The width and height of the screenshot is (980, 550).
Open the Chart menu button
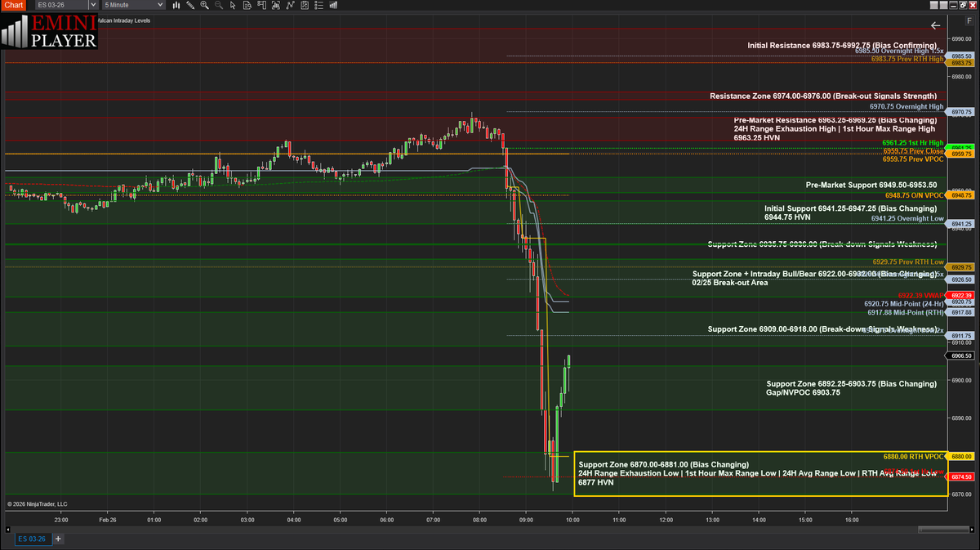tap(14, 5)
